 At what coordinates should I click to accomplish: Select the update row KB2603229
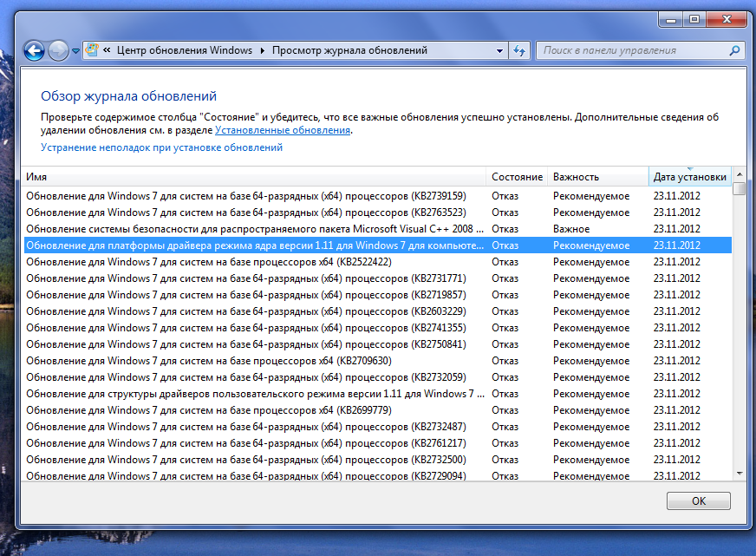point(377,311)
